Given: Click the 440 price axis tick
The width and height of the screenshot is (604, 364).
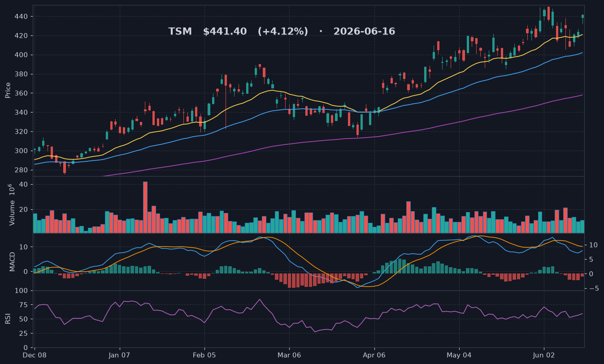Looking at the screenshot, I should pos(22,17).
